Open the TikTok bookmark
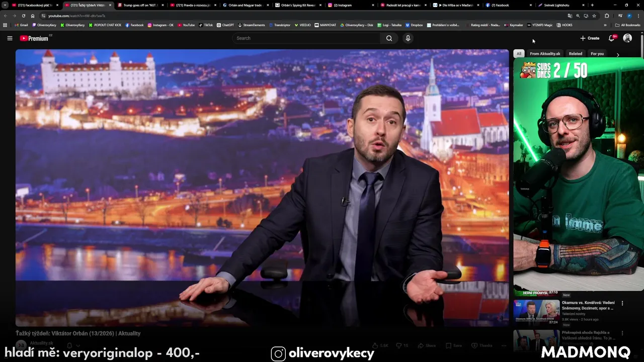Viewport: 644px width, 362px height. [206, 25]
